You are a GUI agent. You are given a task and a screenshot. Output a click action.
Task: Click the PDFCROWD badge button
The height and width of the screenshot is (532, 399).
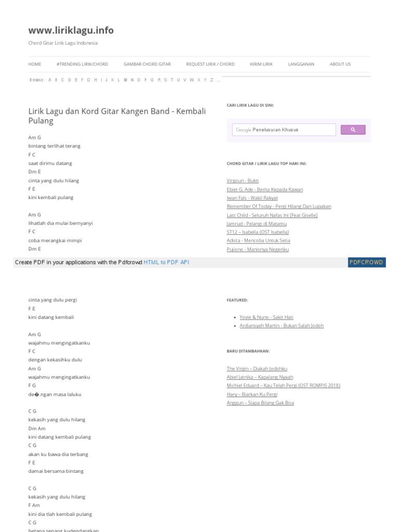point(366,262)
